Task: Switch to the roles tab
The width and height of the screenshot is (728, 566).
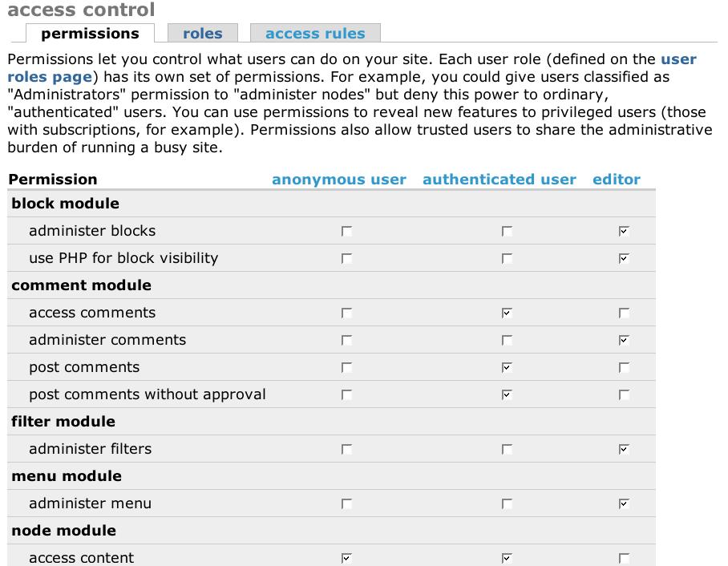Action: coord(202,34)
